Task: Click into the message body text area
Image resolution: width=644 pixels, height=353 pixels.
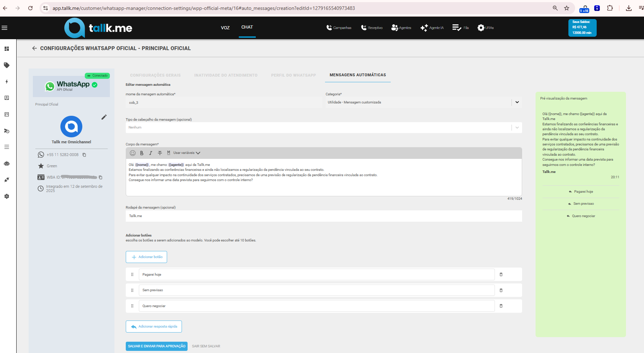Action: (x=324, y=177)
